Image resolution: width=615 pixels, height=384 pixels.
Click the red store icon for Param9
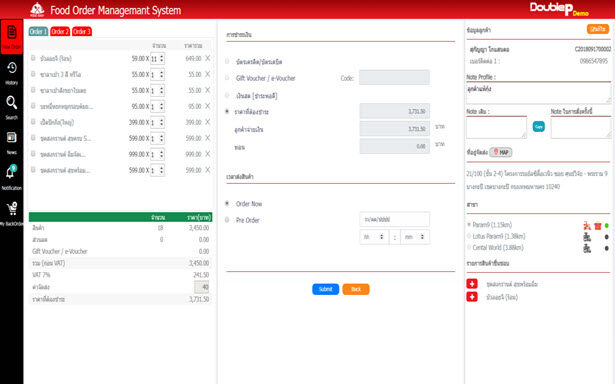[597, 226]
